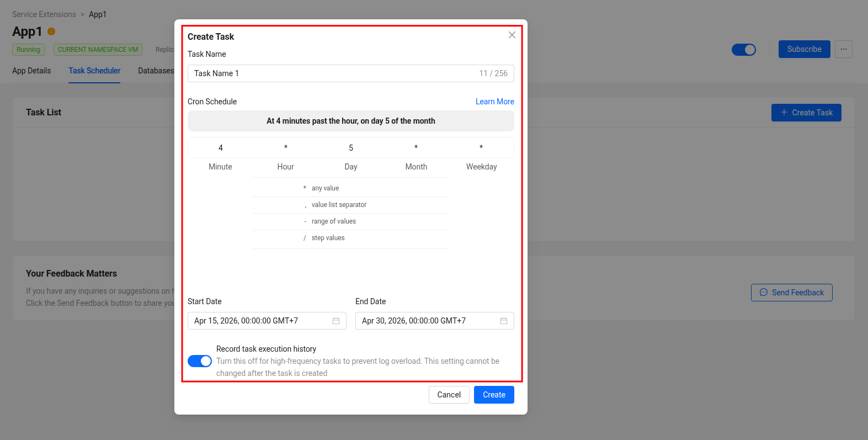
Task: Click the blue Create button
Action: coord(494,395)
